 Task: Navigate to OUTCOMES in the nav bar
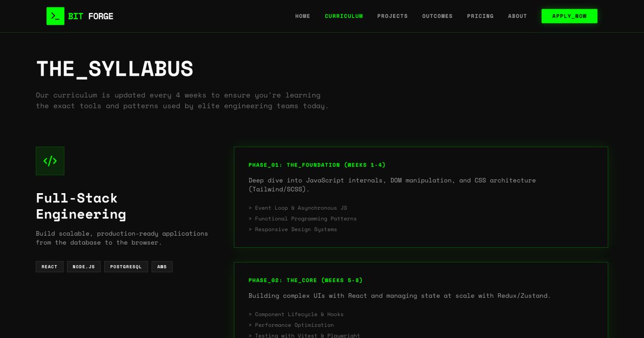[x=437, y=16]
